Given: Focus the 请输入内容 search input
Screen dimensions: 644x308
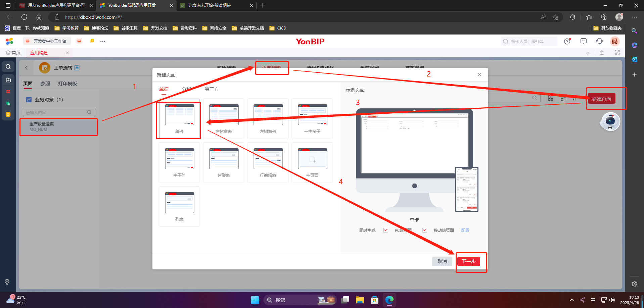Looking at the screenshot, I should pos(59,112).
